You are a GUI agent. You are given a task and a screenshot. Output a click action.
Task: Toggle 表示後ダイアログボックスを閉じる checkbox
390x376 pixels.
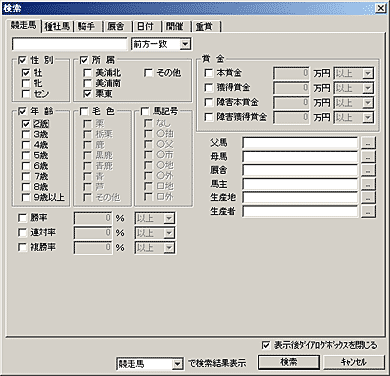(x=266, y=345)
